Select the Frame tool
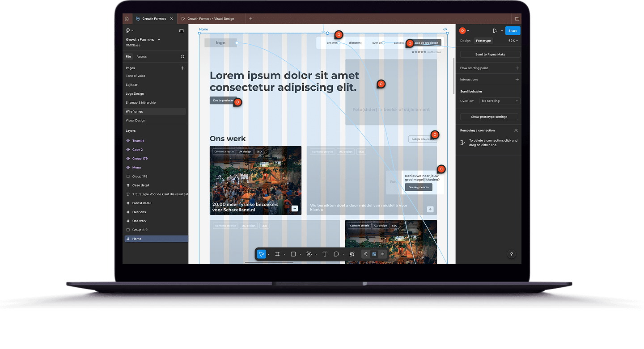This screenshot has width=644, height=349. pyautogui.click(x=277, y=254)
